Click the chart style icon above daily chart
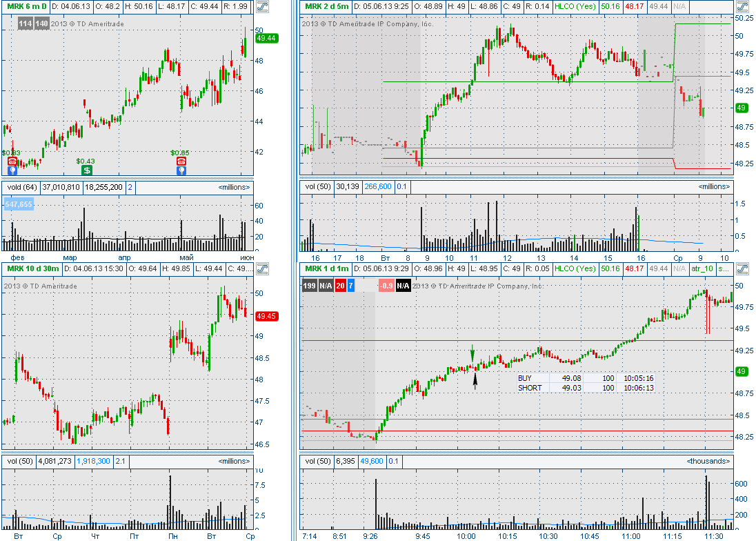 pos(261,8)
